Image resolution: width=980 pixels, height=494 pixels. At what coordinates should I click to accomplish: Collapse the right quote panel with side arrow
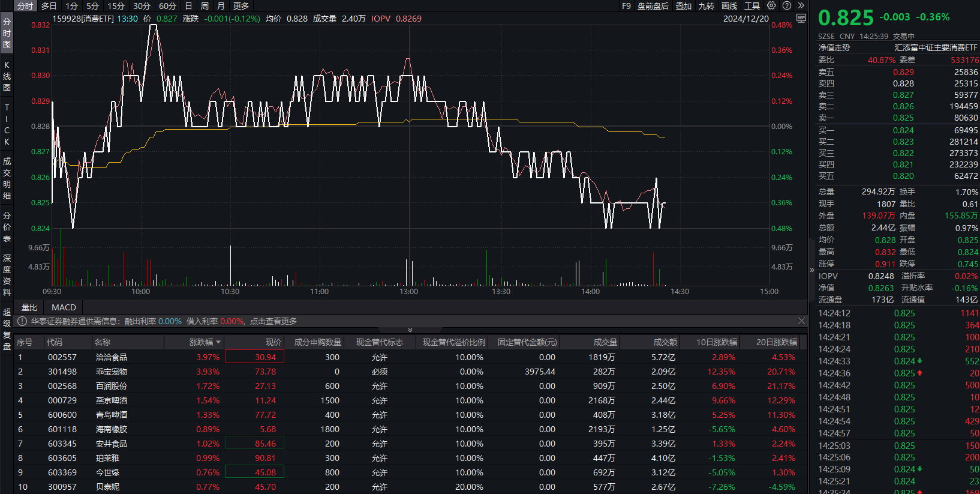812,270
